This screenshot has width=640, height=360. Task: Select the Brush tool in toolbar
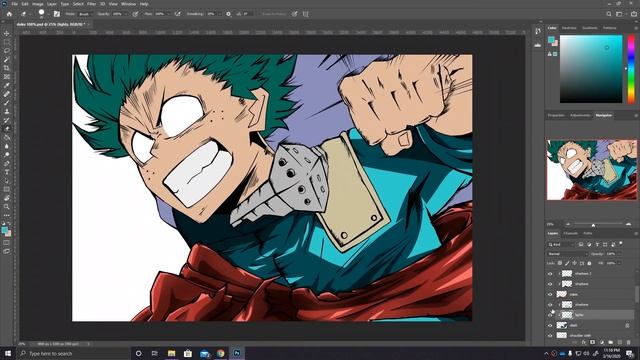[7, 102]
